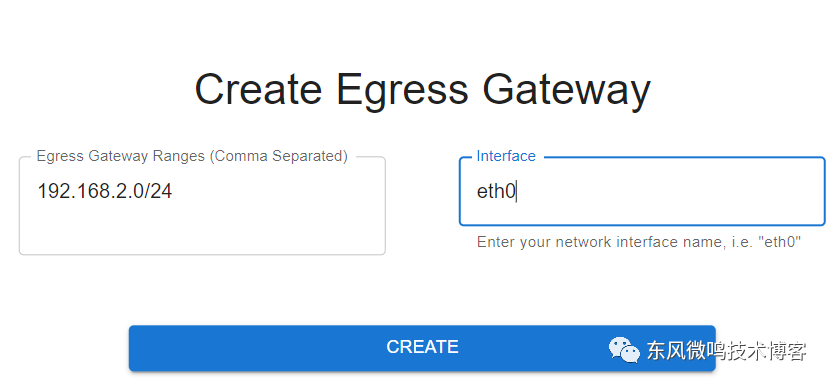Viewport: 833px width, 387px height.
Task: Click the word "Egress" in the page heading
Action: coord(402,89)
